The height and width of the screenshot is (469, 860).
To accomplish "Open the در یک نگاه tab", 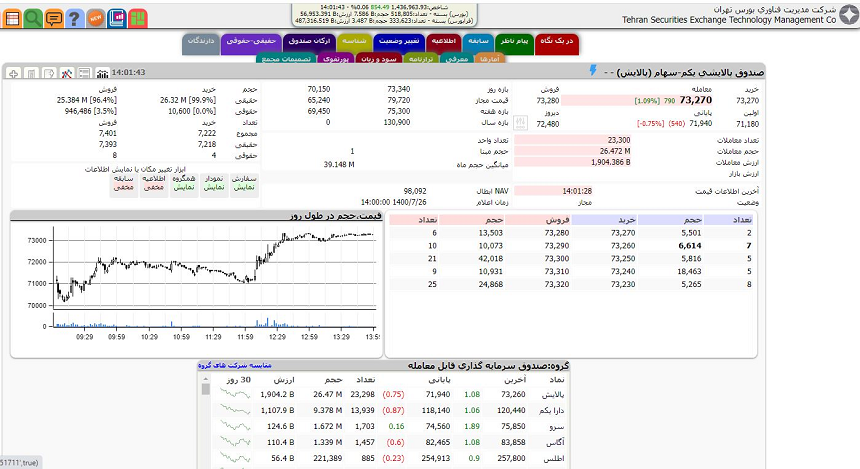I will (557, 41).
